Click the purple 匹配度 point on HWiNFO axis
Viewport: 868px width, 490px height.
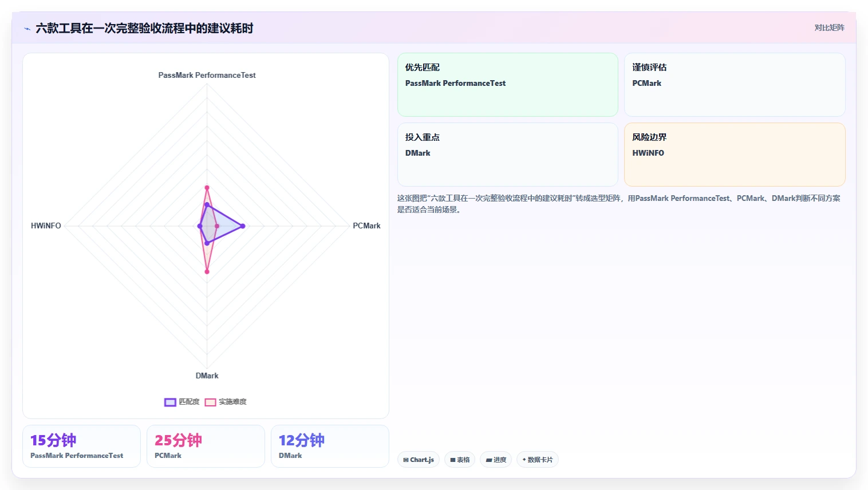(x=200, y=226)
